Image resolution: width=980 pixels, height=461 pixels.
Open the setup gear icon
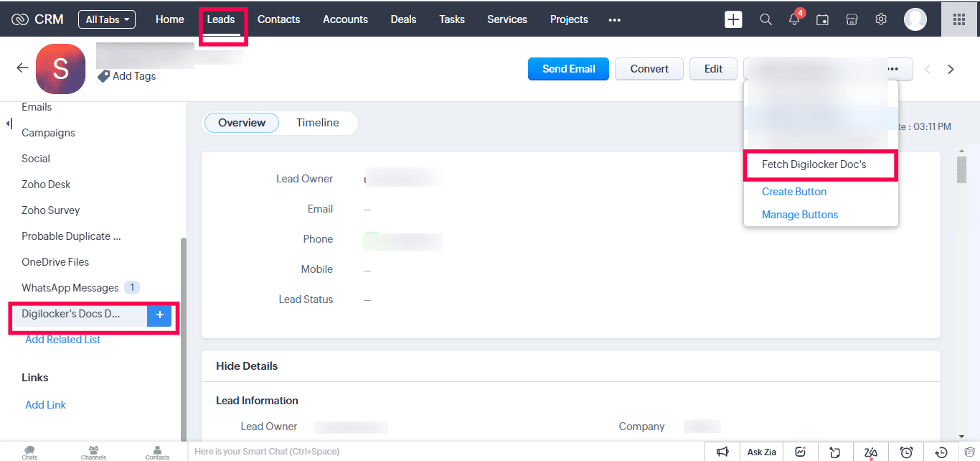point(881,19)
